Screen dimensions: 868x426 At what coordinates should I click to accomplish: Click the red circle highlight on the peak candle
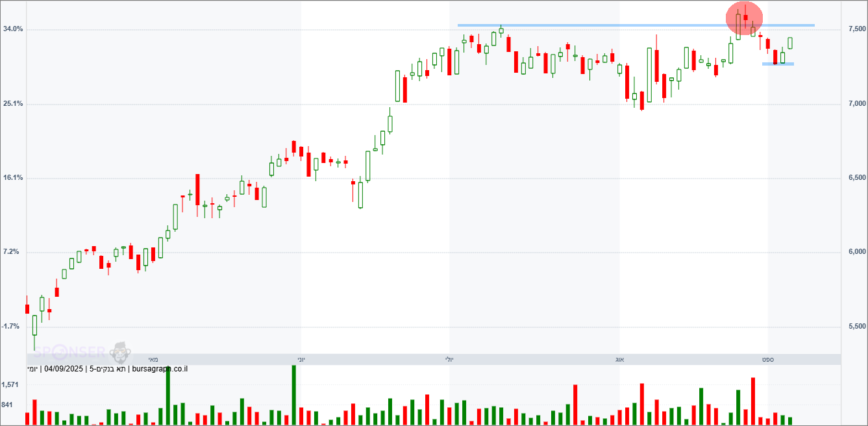(x=744, y=18)
